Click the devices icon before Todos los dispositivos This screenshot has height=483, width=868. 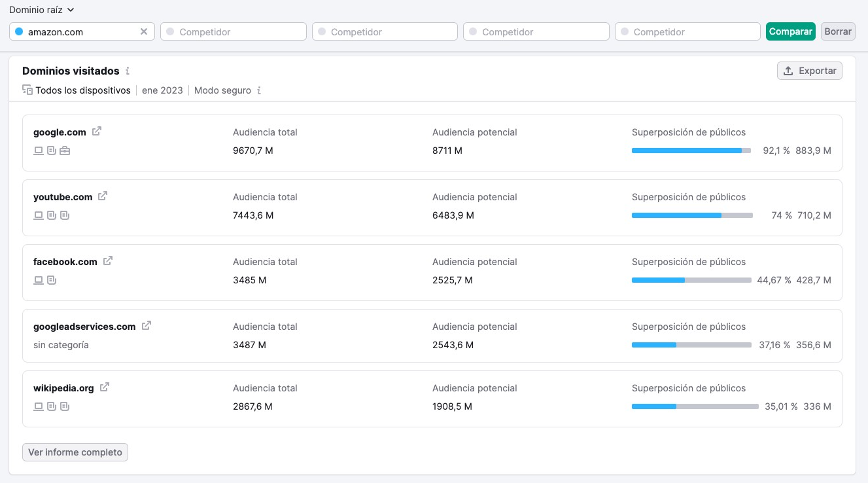click(27, 90)
